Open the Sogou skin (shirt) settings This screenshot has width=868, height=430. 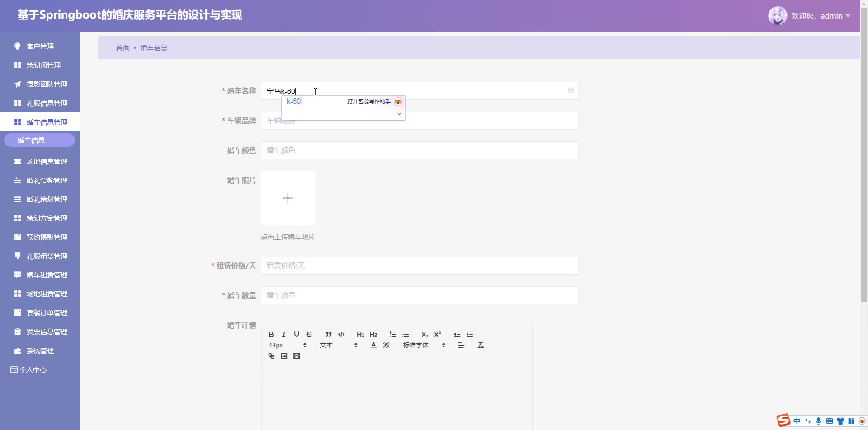[840, 421]
